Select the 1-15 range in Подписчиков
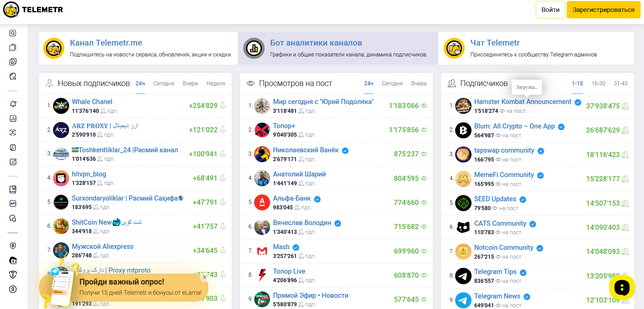644x309 pixels. pyautogui.click(x=577, y=83)
